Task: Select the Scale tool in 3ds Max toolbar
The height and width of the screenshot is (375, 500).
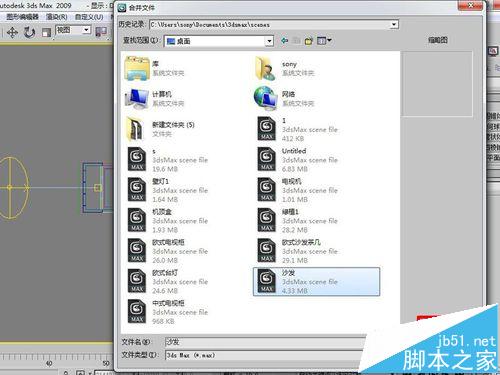Action: tap(46, 32)
